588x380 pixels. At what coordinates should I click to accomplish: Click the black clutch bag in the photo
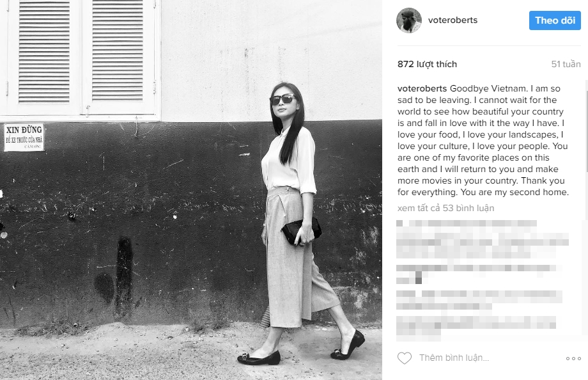tap(301, 231)
